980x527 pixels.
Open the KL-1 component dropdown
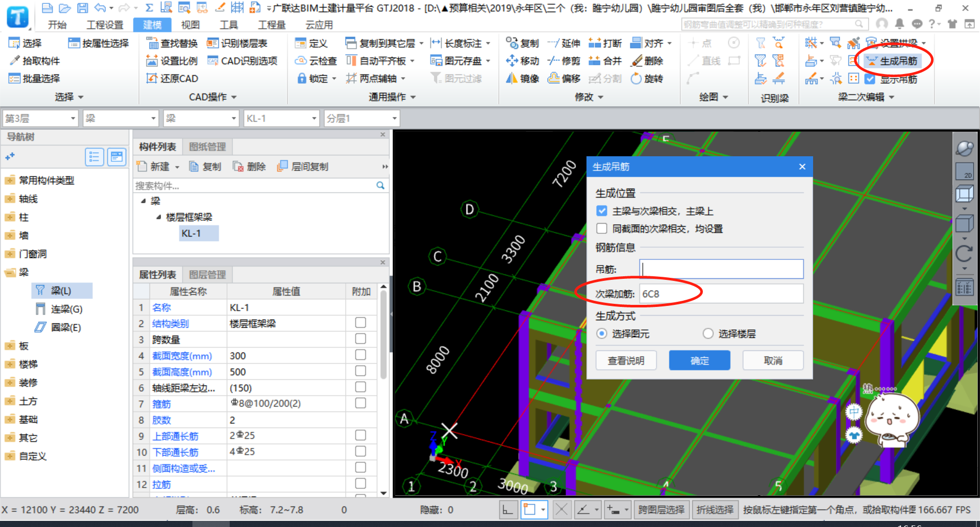coord(282,118)
